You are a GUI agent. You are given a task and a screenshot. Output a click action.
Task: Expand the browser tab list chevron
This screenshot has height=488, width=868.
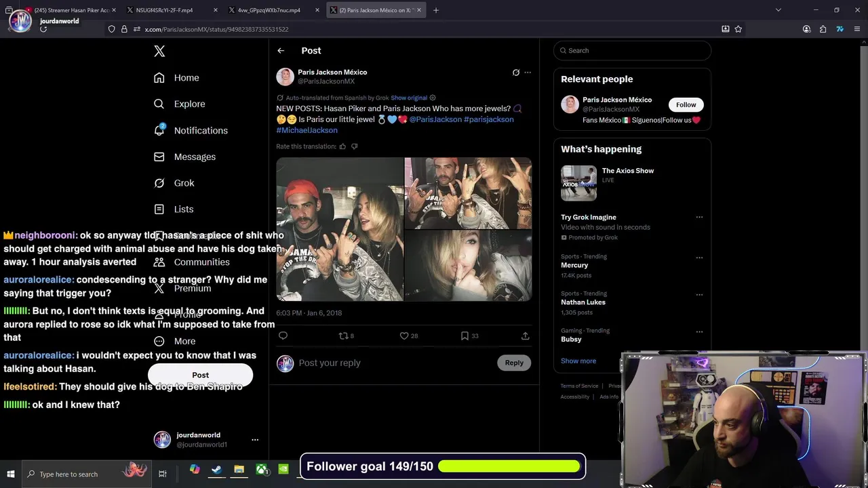778,10
